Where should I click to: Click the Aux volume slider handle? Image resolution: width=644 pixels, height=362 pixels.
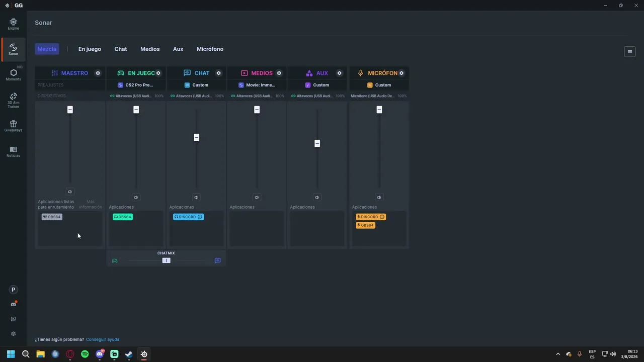coord(317,143)
